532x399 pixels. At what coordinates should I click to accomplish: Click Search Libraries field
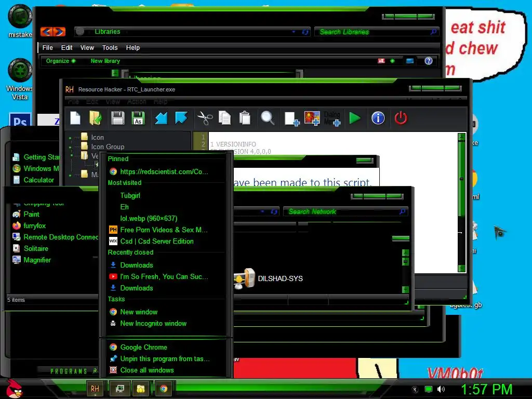click(377, 32)
